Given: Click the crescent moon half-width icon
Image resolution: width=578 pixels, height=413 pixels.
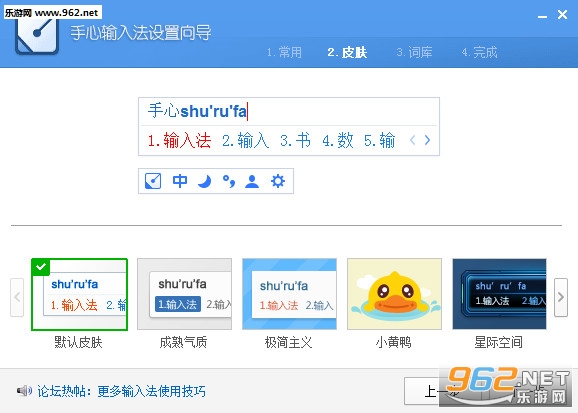Looking at the screenshot, I should click(205, 181).
